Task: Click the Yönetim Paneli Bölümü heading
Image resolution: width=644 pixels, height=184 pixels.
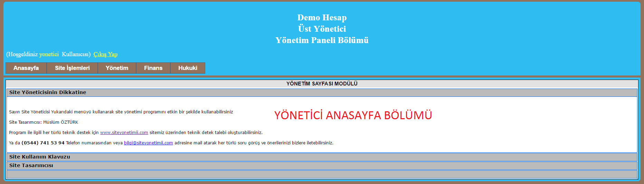Action: coord(322,40)
